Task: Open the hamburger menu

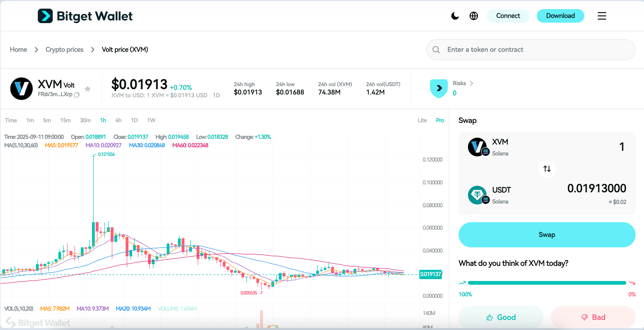Action: 602,16
